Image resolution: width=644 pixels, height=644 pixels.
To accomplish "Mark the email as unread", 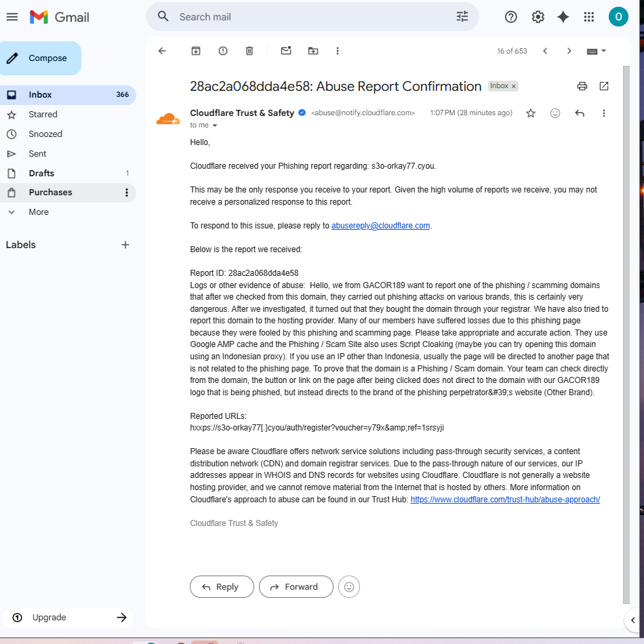I will click(286, 51).
